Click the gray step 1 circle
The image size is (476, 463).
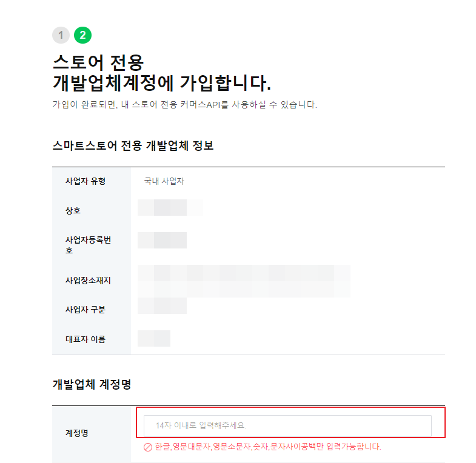point(61,35)
